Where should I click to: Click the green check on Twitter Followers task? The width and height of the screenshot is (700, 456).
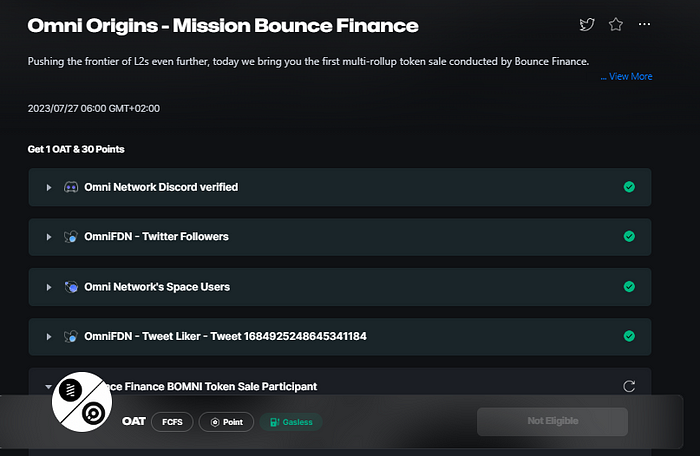click(629, 237)
